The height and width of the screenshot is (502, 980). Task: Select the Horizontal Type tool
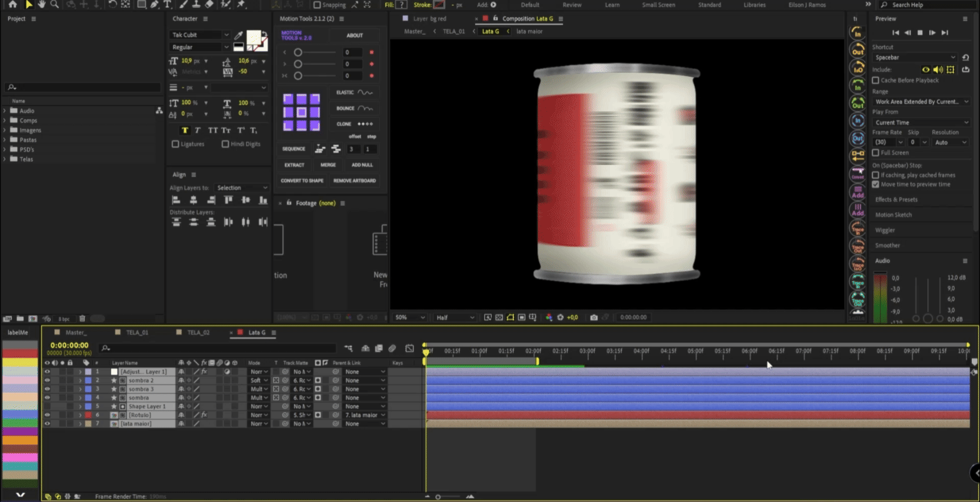click(x=168, y=5)
